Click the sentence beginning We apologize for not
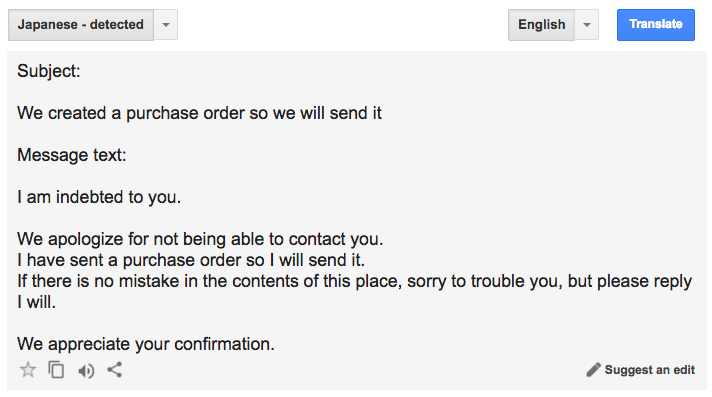The width and height of the screenshot is (712, 397). pos(200,239)
